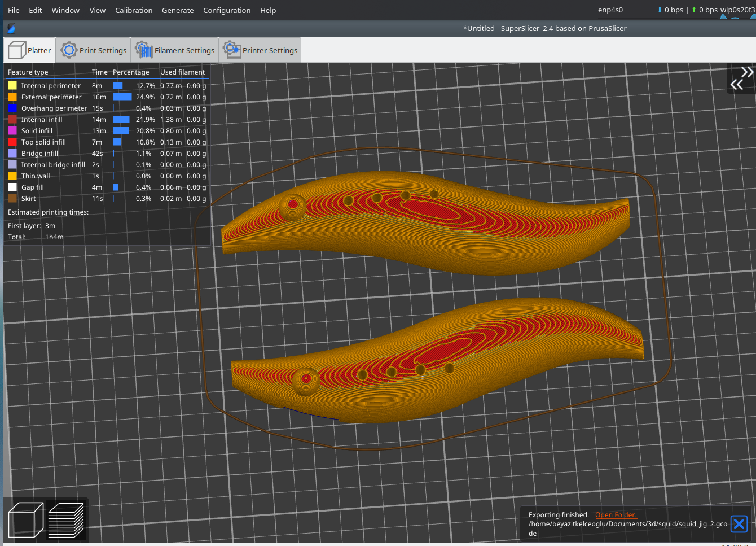Select the 3D editor view cube icon
This screenshot has width=756, height=546.
(24, 519)
